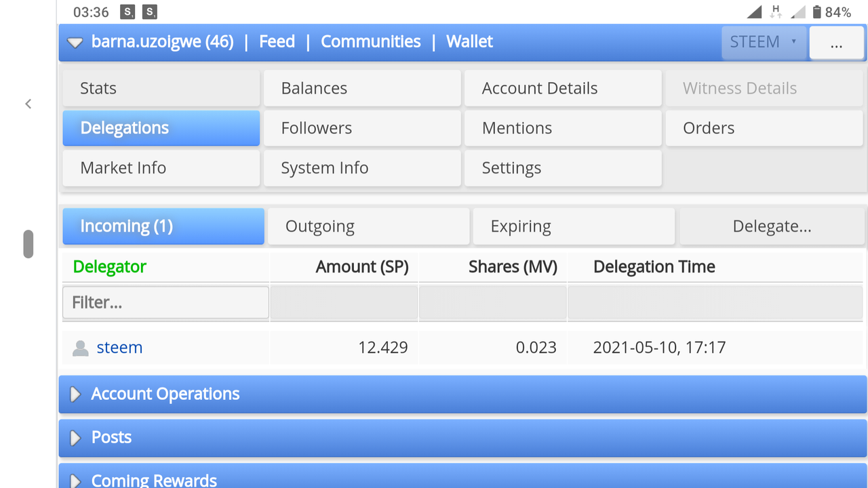868x488 pixels.
Task: Open the Account Details tab
Action: 563,88
